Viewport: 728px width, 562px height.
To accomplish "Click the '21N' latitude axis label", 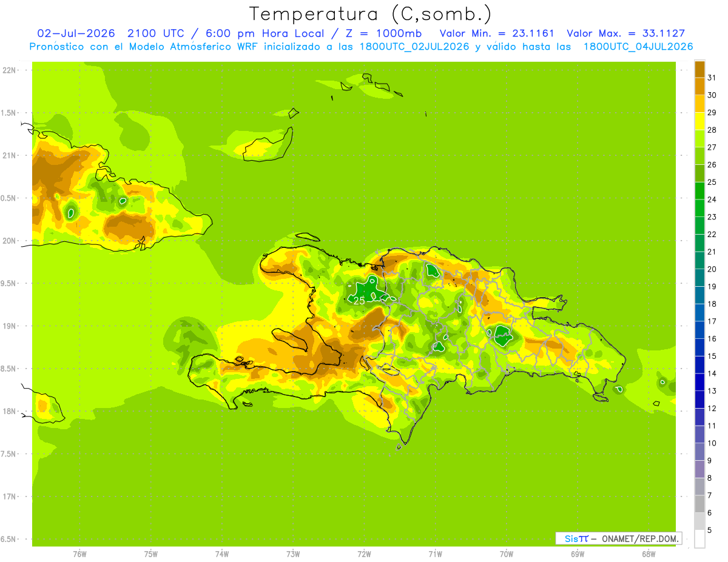I will click(x=9, y=155).
